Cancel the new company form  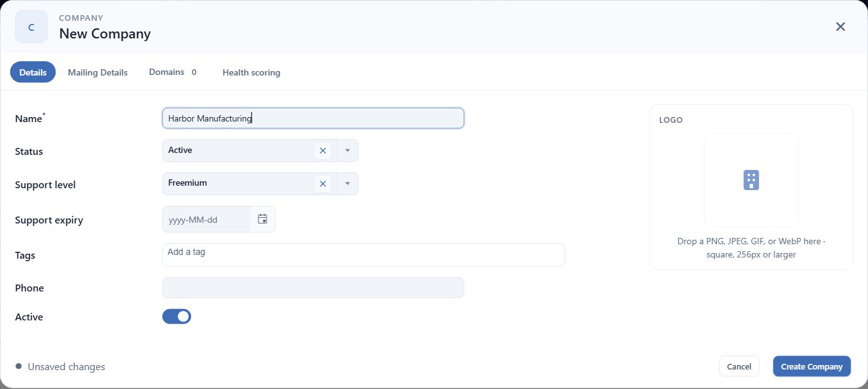coord(739,366)
